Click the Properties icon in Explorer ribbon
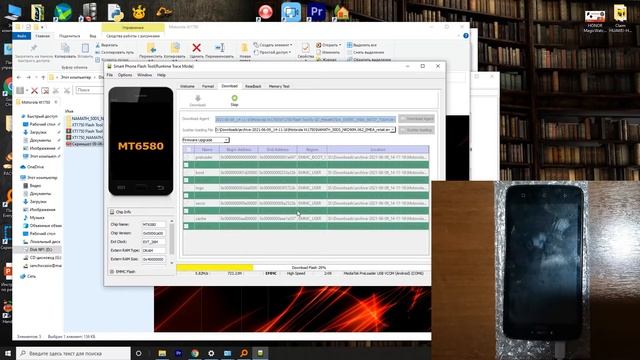This screenshot has height=360, width=640. pos(305,48)
